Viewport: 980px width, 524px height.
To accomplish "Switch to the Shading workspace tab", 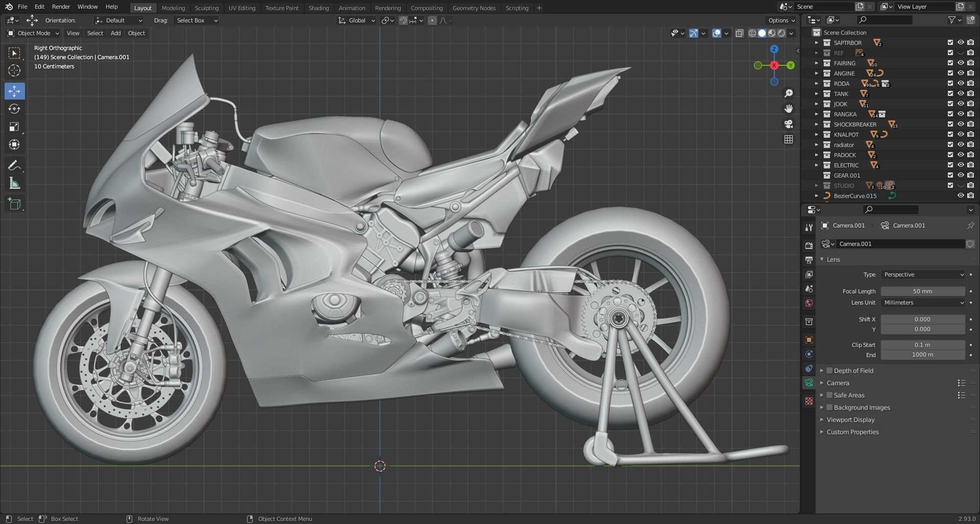I will coord(318,8).
